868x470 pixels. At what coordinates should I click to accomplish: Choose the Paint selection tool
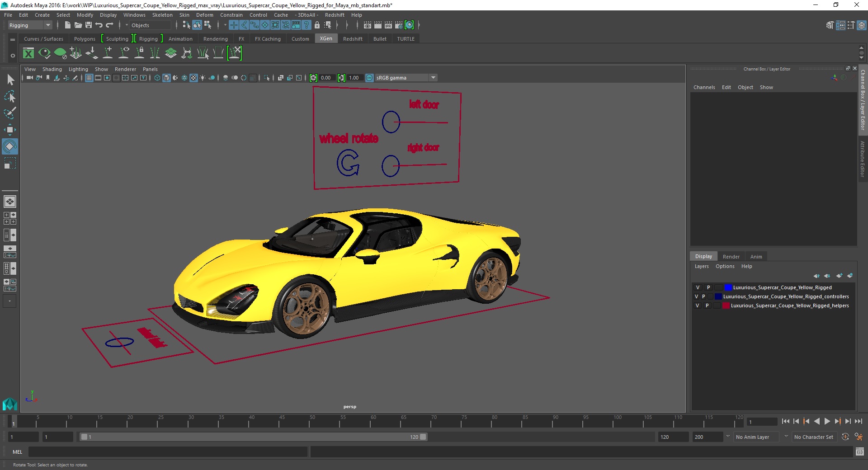coord(10,113)
